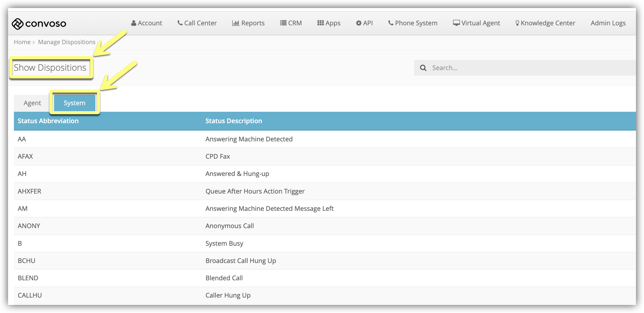Click the CRM list icon
The image size is (644, 313).
coord(283,23)
